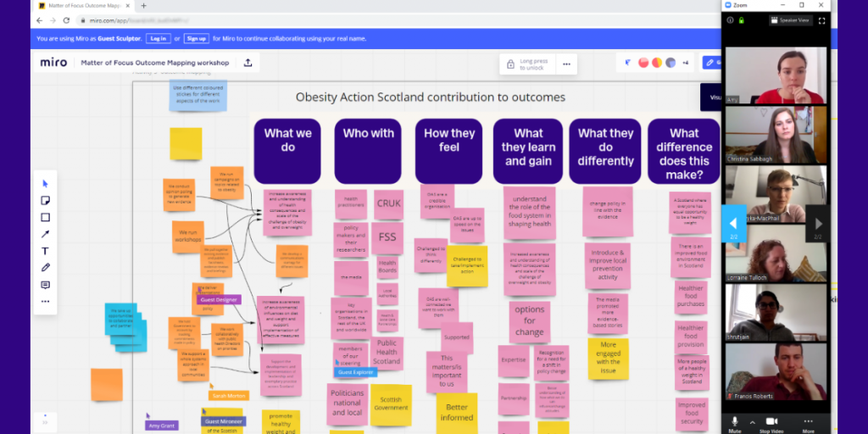Click the grey-blue collaborator avatar
Image resolution: width=868 pixels, height=434 pixels.
pyautogui.click(x=670, y=63)
